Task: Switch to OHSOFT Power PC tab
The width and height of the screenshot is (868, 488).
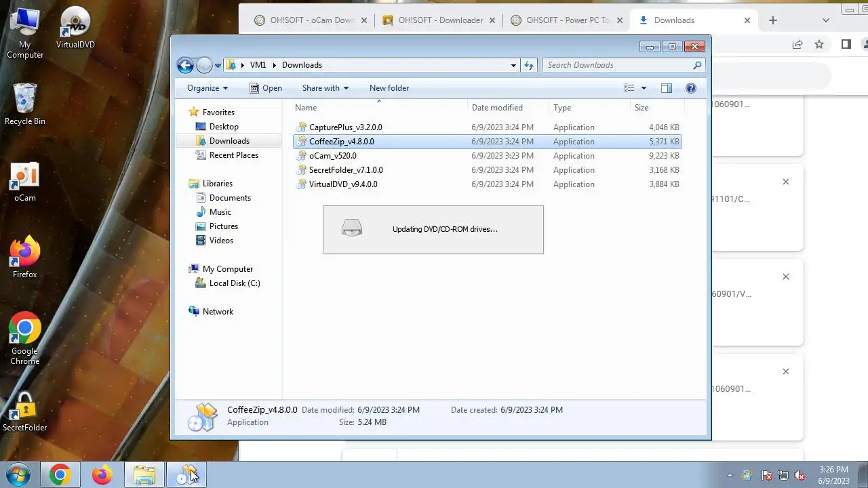Action: [567, 20]
